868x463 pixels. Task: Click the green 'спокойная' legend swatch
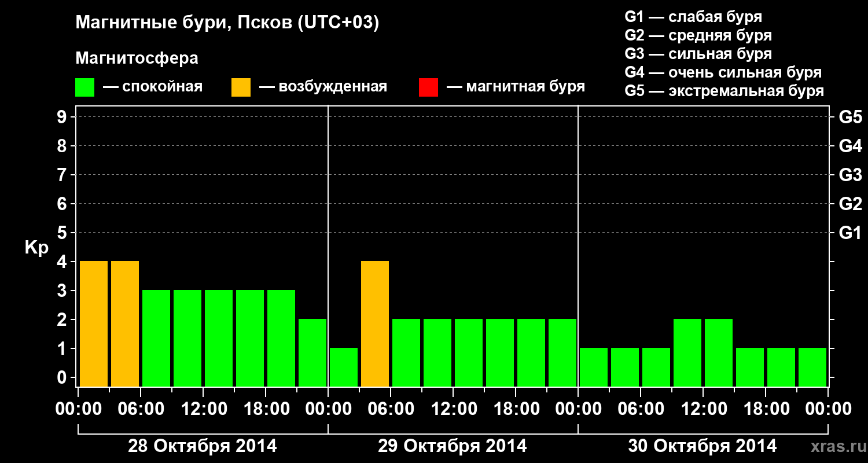tap(85, 87)
